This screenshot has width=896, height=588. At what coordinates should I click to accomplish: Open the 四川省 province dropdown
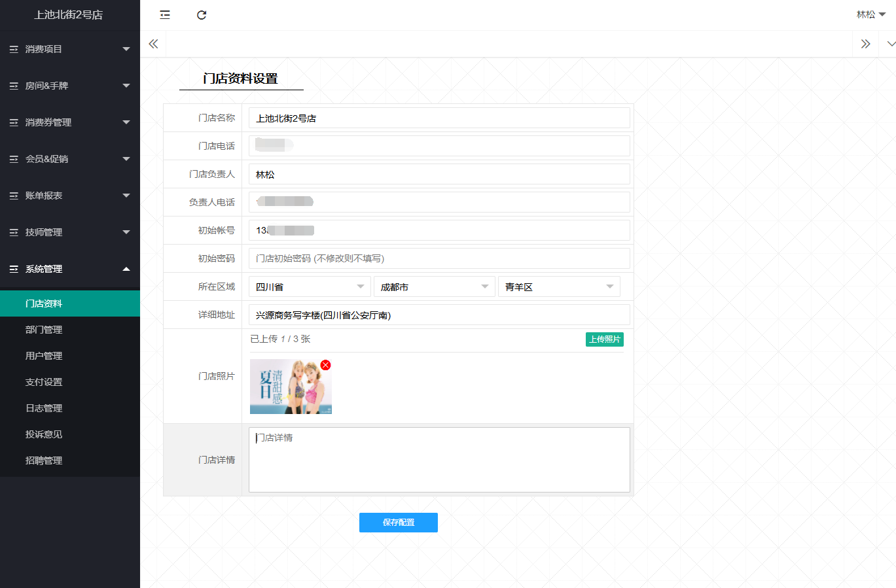[309, 286]
